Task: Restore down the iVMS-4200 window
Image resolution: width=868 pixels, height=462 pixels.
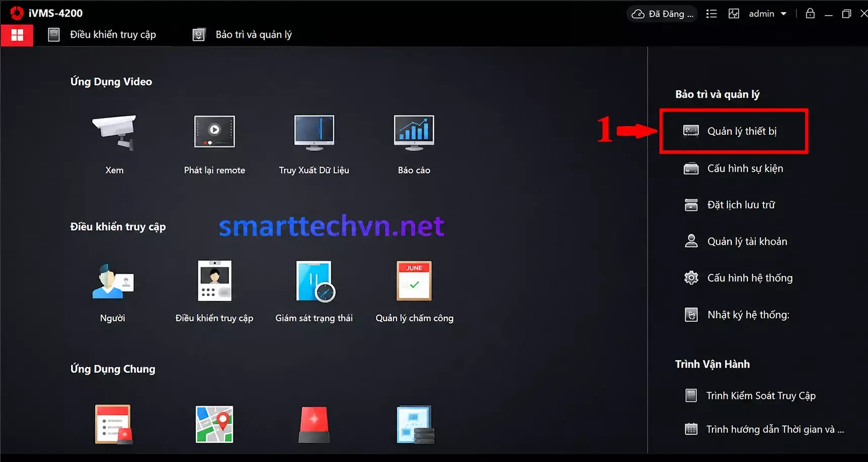Action: pos(847,14)
